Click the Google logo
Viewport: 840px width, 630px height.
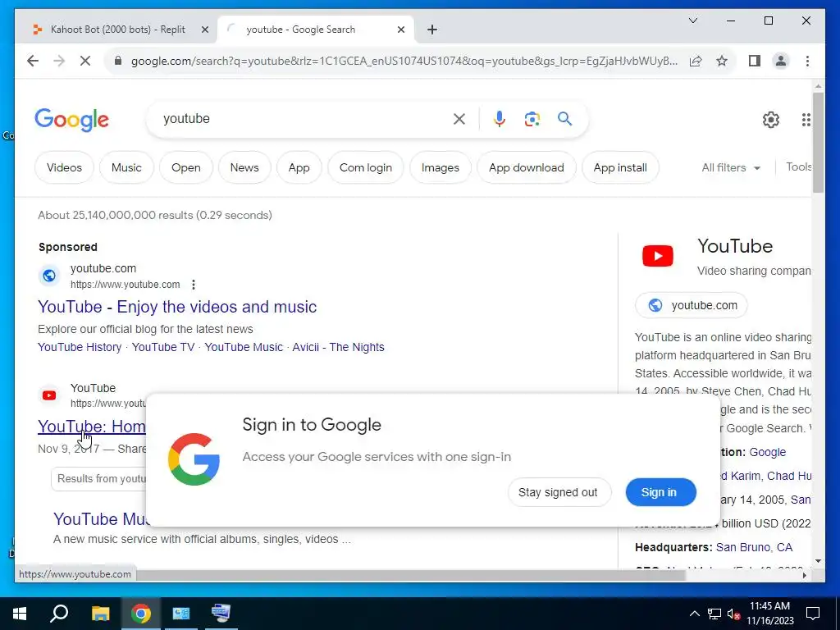72,120
